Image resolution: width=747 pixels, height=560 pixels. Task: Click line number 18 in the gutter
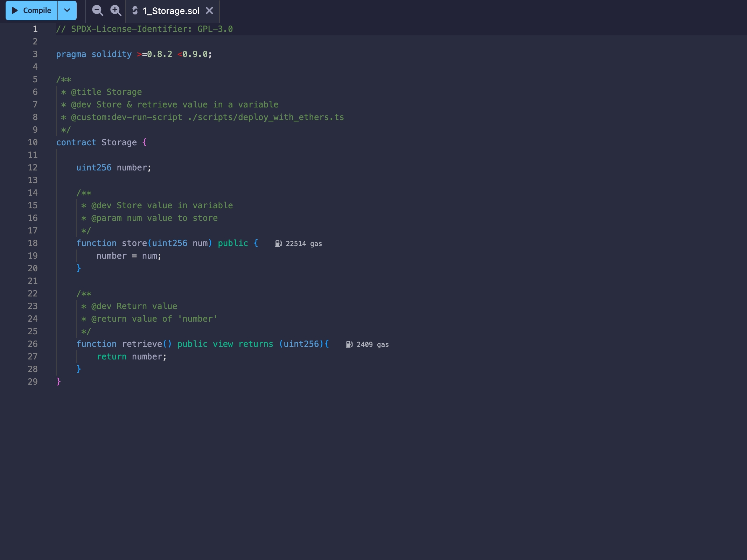pos(33,243)
